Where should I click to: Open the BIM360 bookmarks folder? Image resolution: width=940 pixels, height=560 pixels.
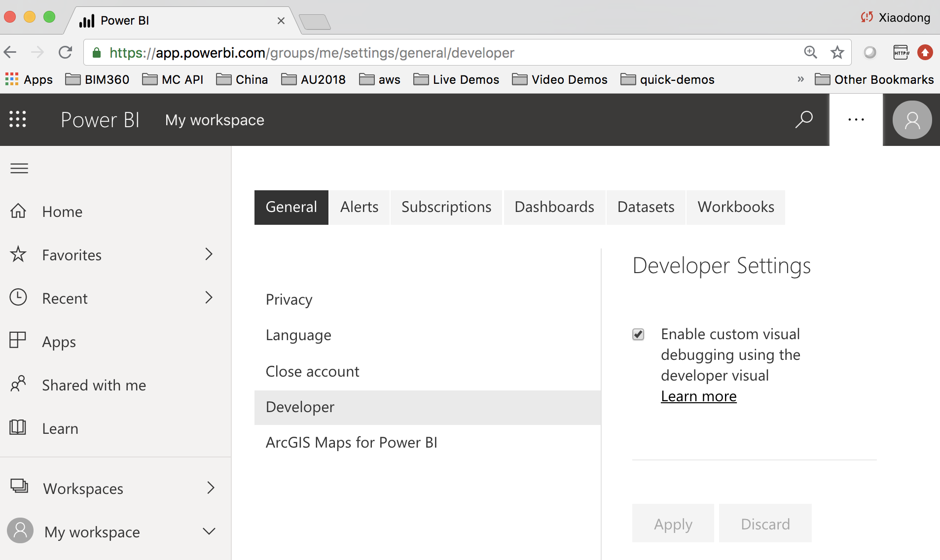coord(97,79)
